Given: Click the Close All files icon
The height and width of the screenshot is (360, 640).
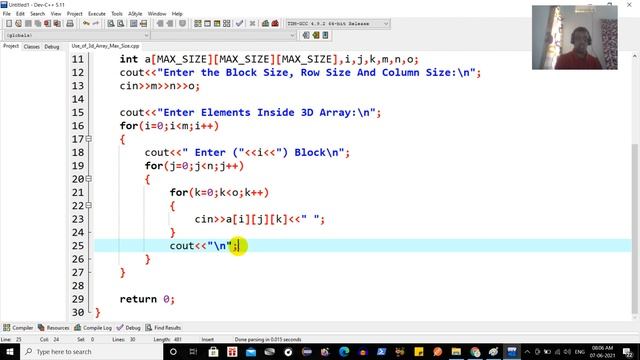Looking at the screenshot, I should coord(57,24).
